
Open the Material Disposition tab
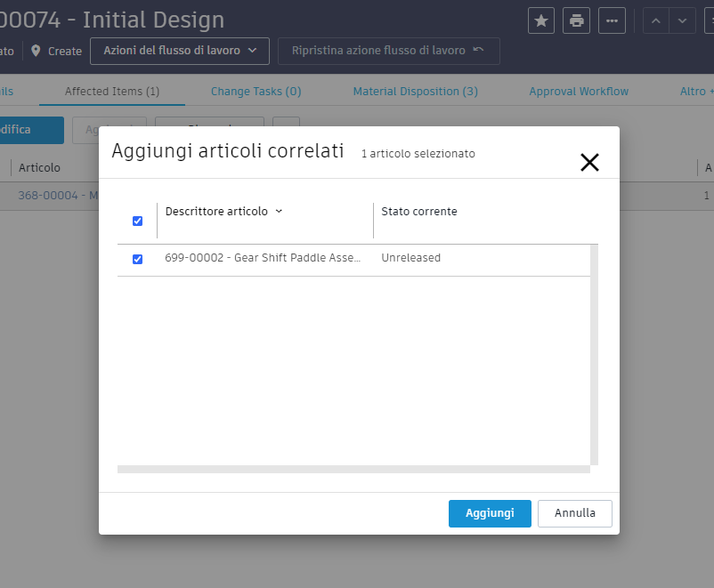(415, 91)
